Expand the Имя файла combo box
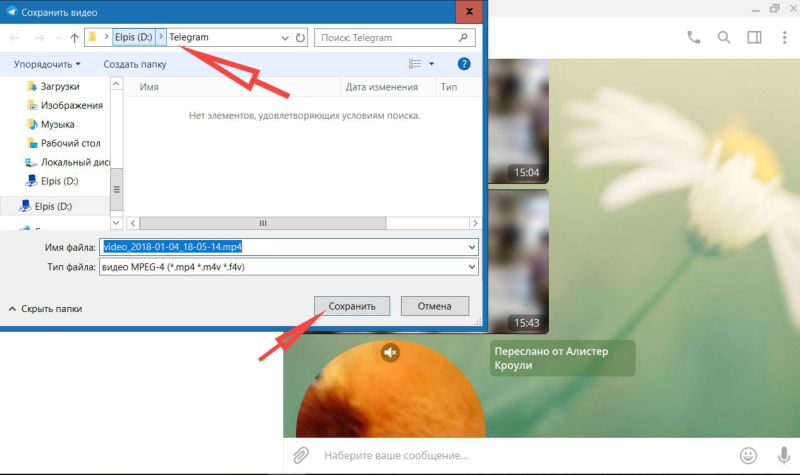Screen dimensions: 800x475 (x=472, y=247)
